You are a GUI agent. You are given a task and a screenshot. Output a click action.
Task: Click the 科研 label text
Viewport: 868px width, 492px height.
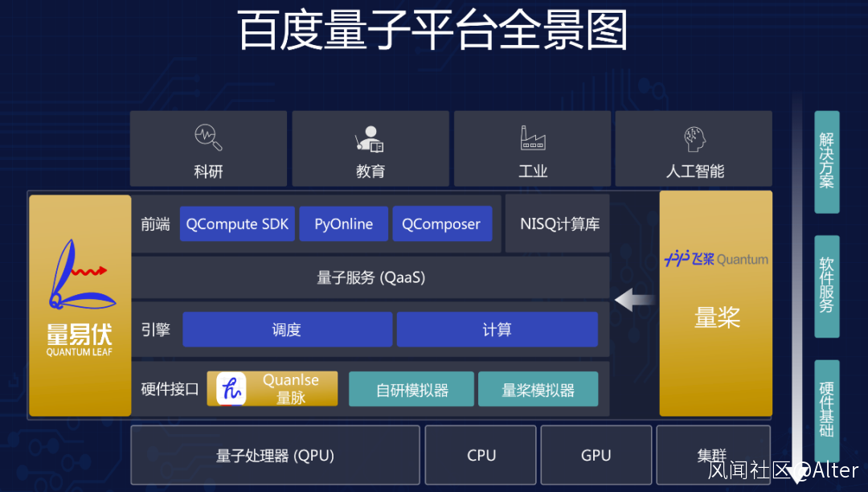208,171
